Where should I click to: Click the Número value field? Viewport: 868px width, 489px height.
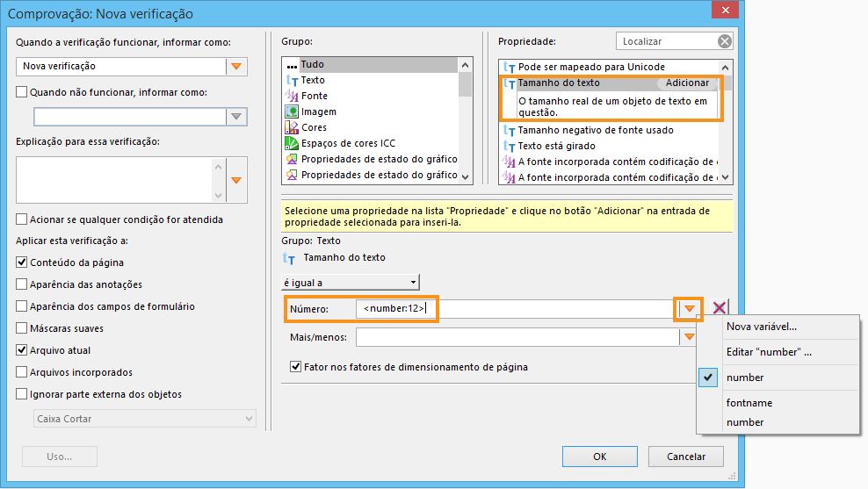coord(517,308)
